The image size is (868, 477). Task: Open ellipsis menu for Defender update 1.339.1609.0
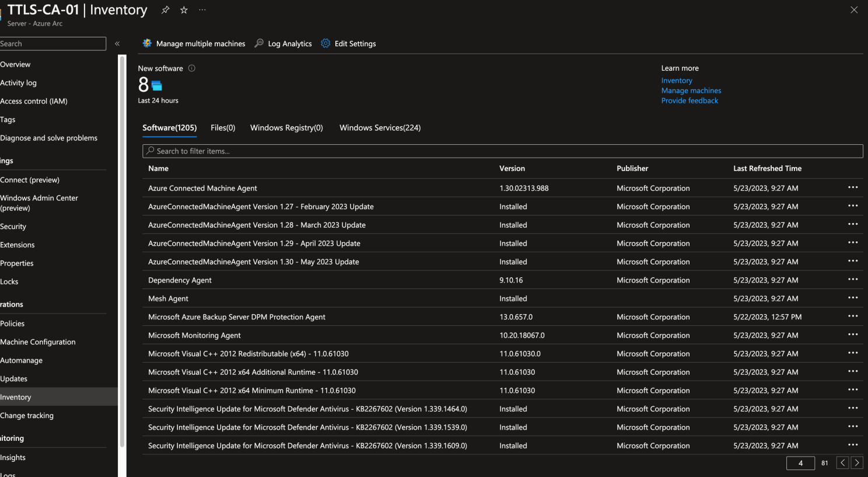click(853, 445)
